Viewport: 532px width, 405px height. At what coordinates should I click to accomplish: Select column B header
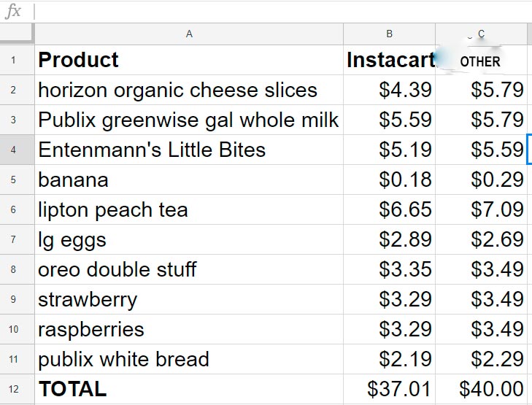(x=390, y=34)
